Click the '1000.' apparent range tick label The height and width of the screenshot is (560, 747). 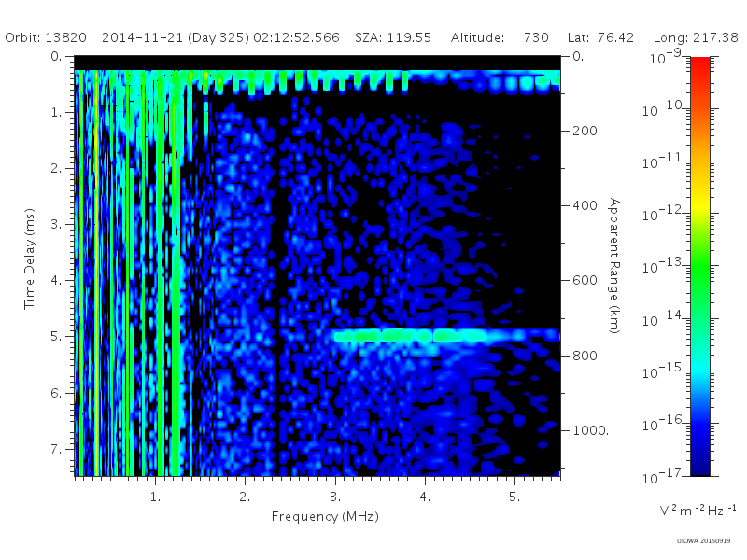(590, 430)
